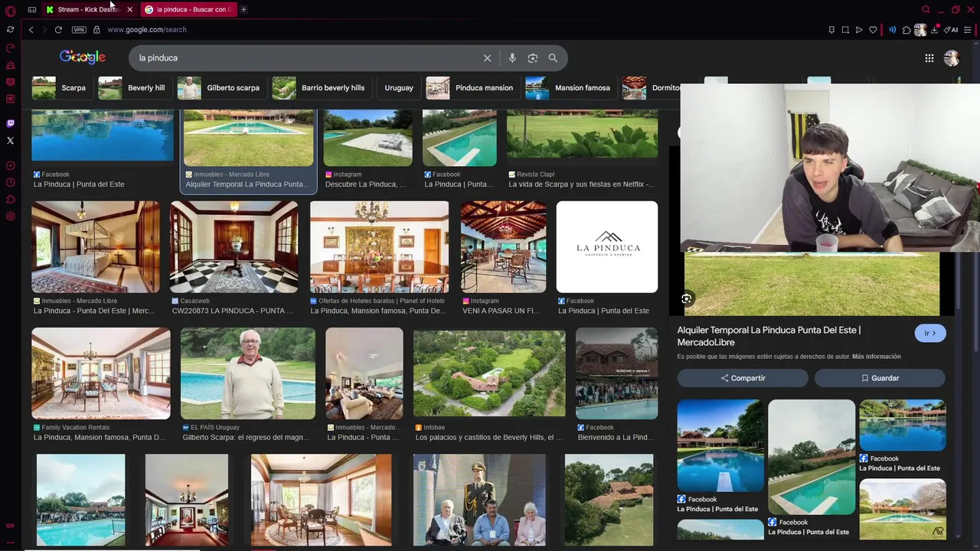Select the Pinduca mansion chip
This screenshot has height=551, width=980.
(x=472, y=88)
